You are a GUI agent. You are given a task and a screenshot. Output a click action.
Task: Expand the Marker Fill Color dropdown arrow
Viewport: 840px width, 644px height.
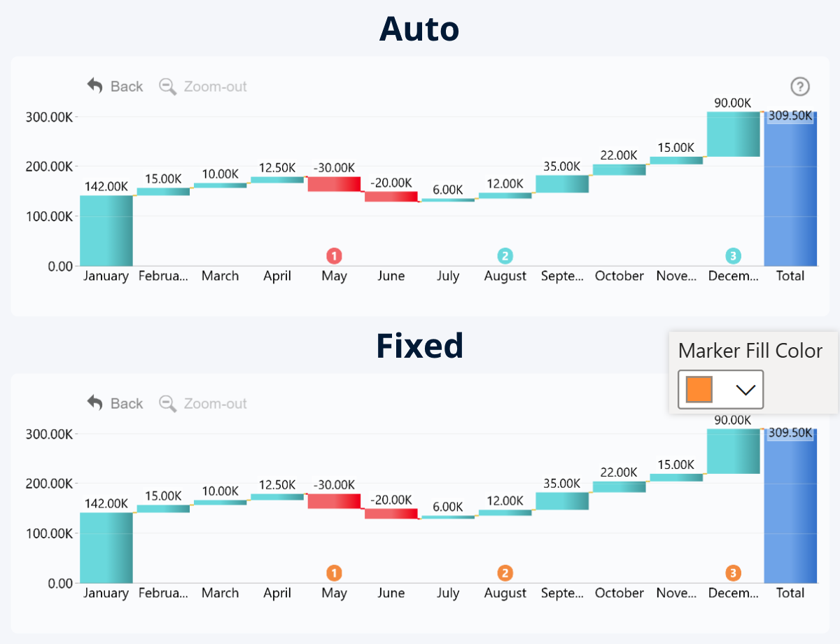point(745,390)
